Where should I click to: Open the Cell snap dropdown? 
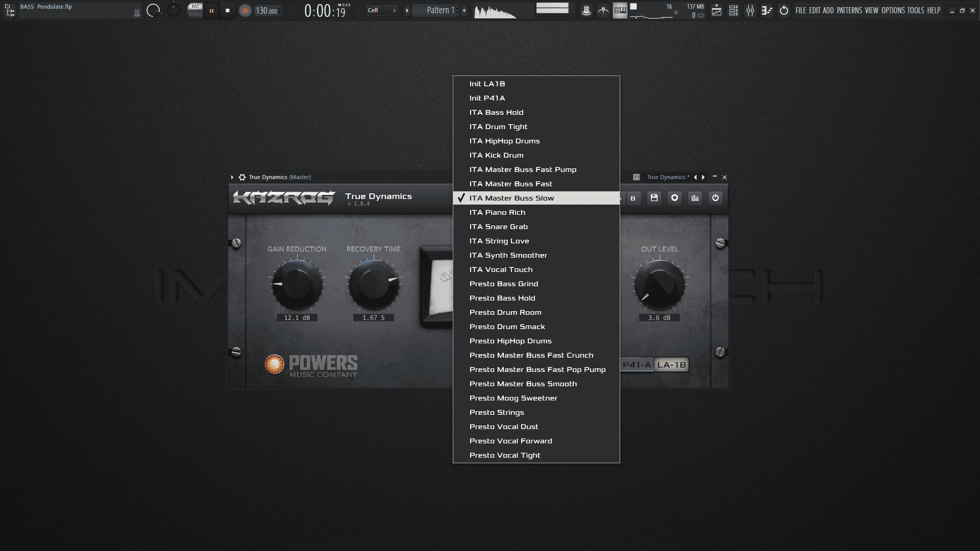(x=382, y=10)
